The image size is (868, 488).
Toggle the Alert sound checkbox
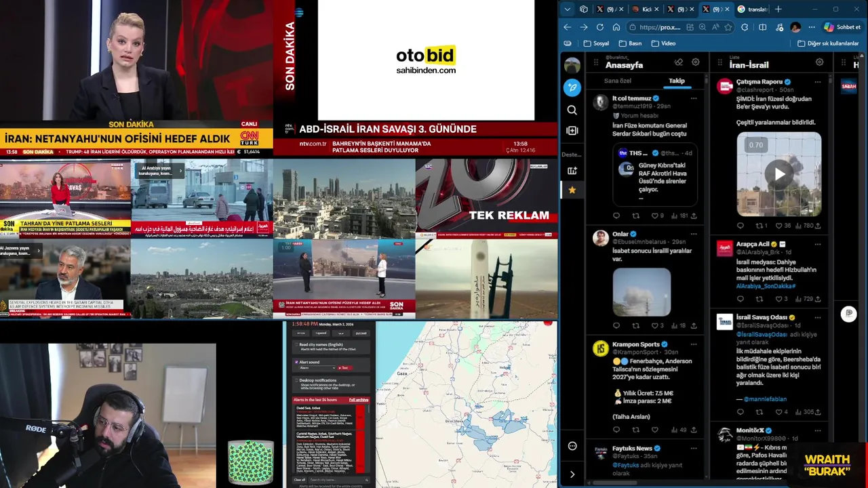click(x=296, y=363)
